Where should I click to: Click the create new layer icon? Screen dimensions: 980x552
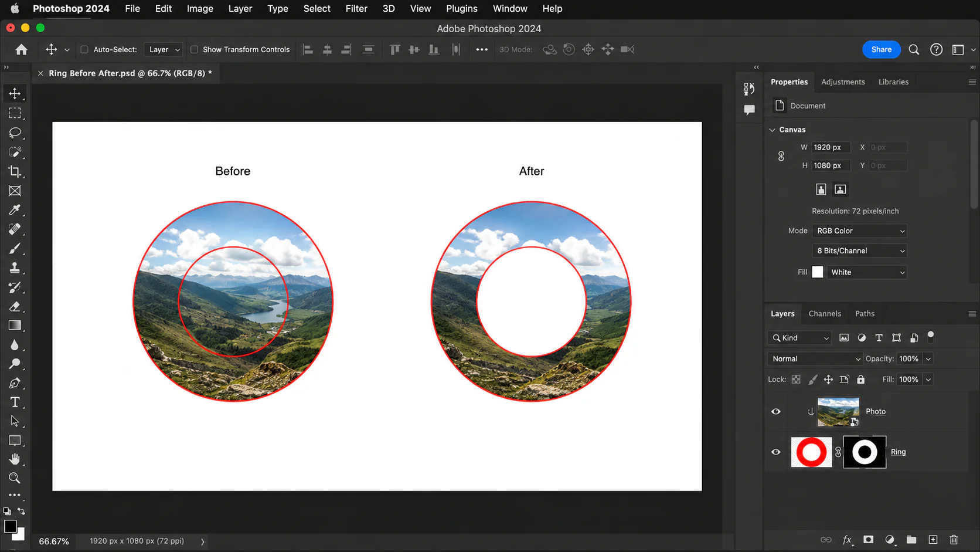point(933,540)
